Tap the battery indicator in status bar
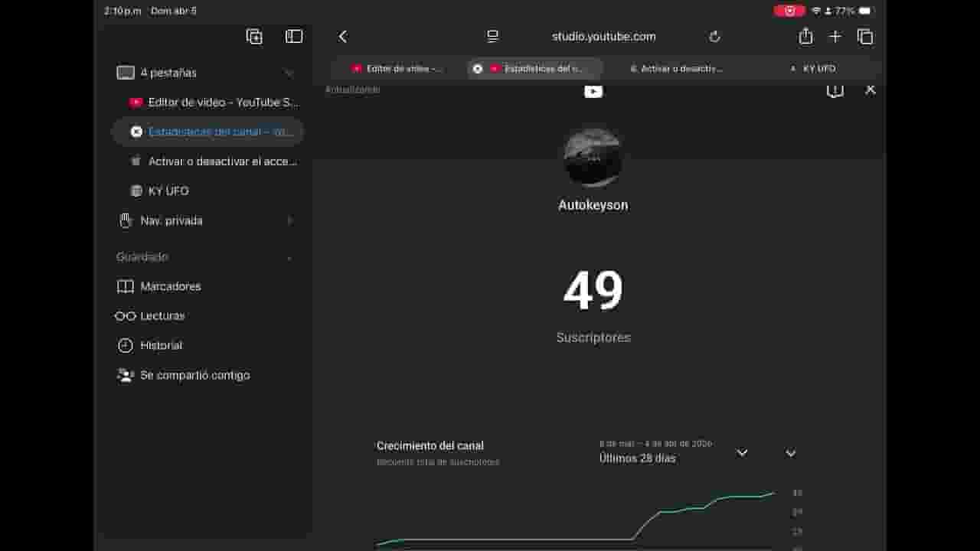 (x=865, y=11)
